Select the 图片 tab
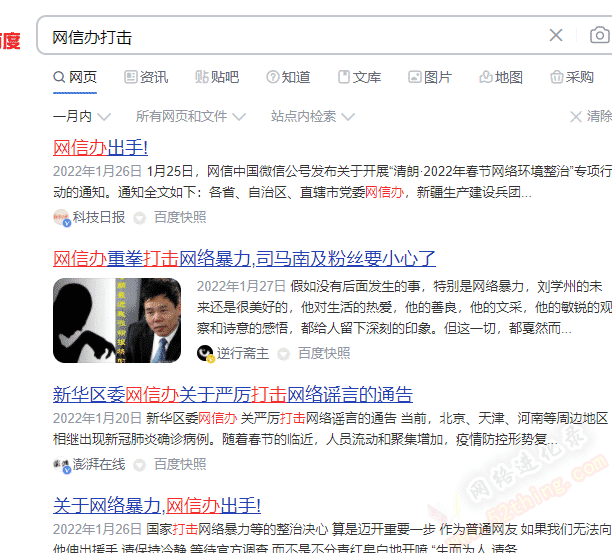Screen dimensions: 612x553 [430, 77]
